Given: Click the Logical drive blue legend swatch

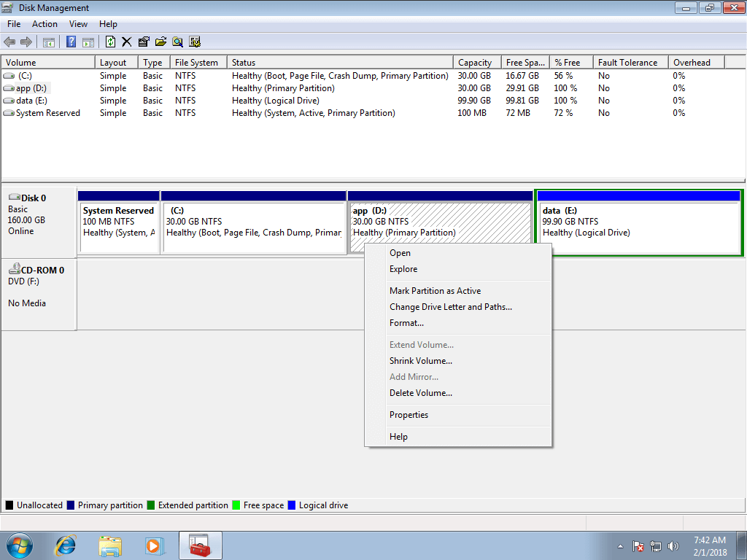Looking at the screenshot, I should click(292, 505).
